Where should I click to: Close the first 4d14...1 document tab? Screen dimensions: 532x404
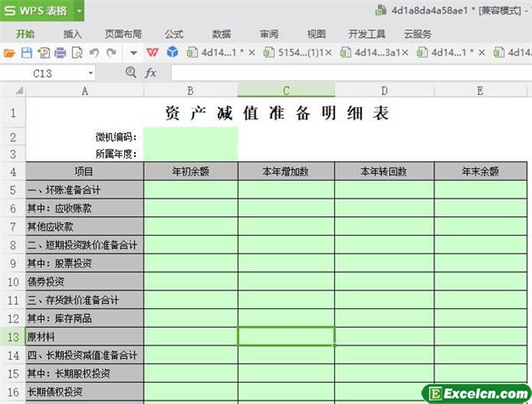252,53
